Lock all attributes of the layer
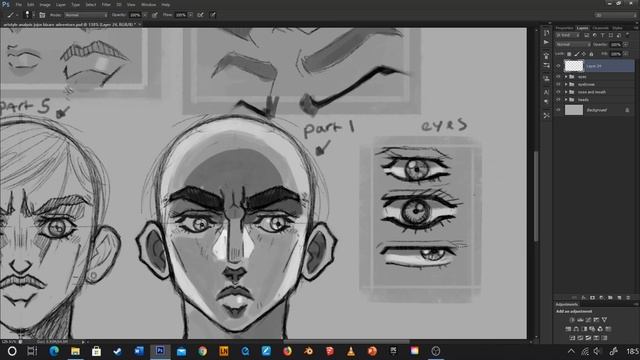The image size is (640, 360). point(591,54)
